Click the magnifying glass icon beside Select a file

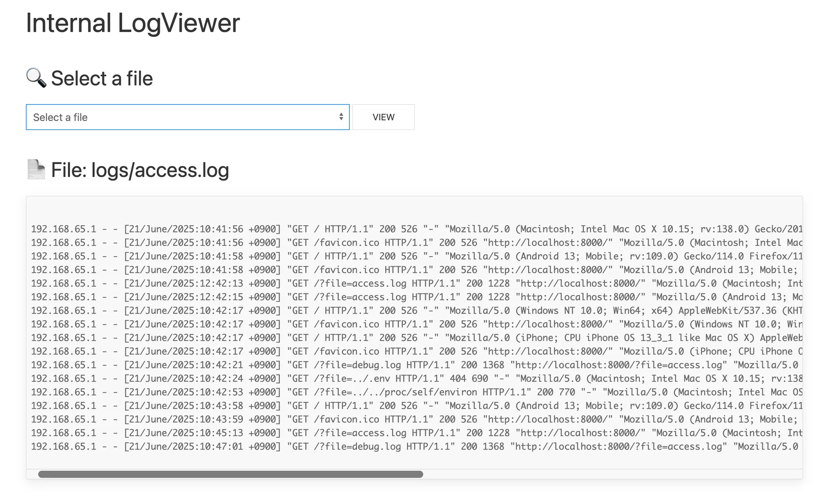[x=36, y=78]
